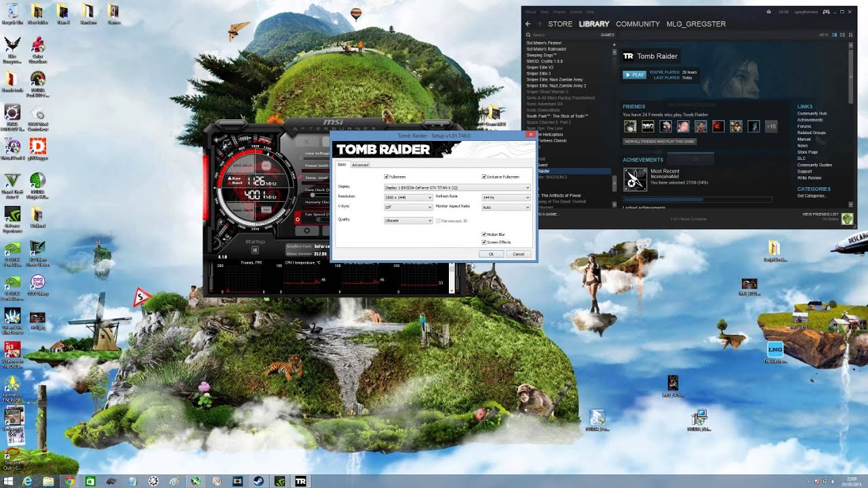Toggle Afterburner fan speed auto gear
Viewport: 868px width, 488px height.
(x=296, y=220)
